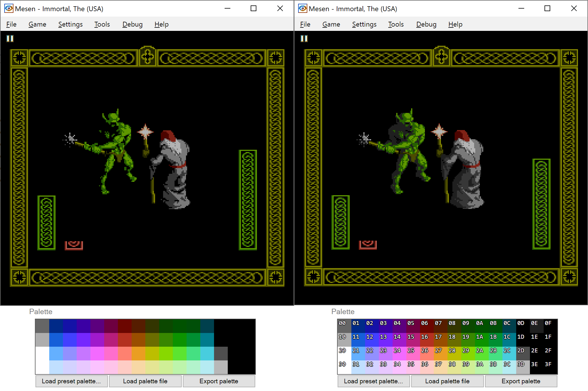
Task: Select palette color 3D light gray swatch
Action: (x=523, y=367)
